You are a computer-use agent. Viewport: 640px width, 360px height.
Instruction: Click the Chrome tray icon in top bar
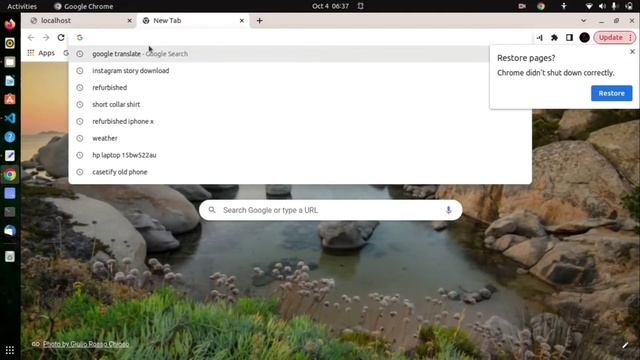pyautogui.click(x=541, y=6)
